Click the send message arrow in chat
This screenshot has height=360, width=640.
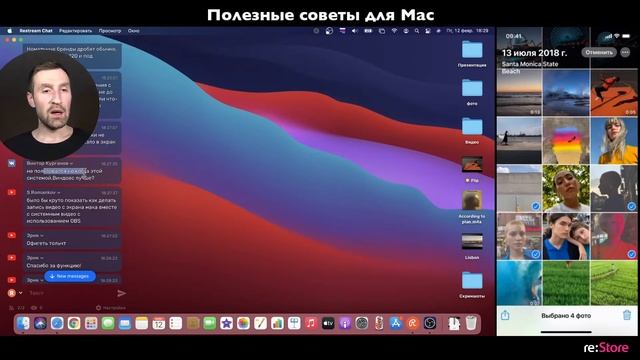[121, 293]
